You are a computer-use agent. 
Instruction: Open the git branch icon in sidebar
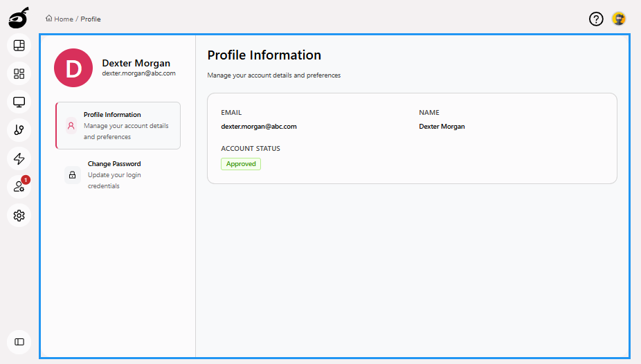[19, 130]
